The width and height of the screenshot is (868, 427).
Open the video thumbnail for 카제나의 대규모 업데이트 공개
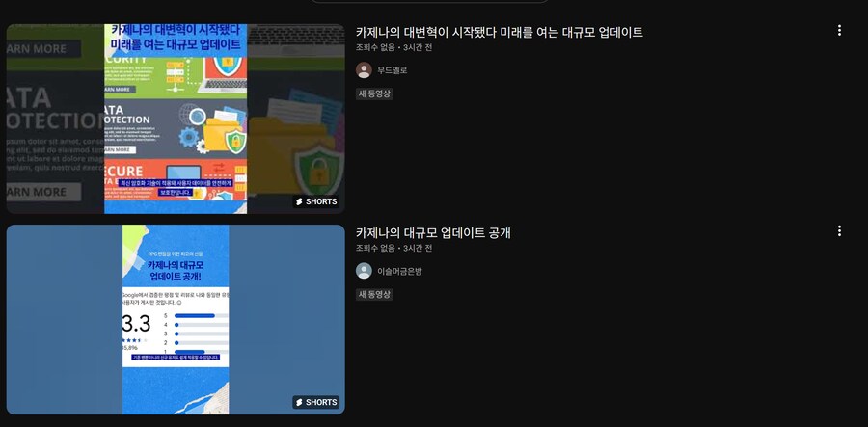pos(176,319)
